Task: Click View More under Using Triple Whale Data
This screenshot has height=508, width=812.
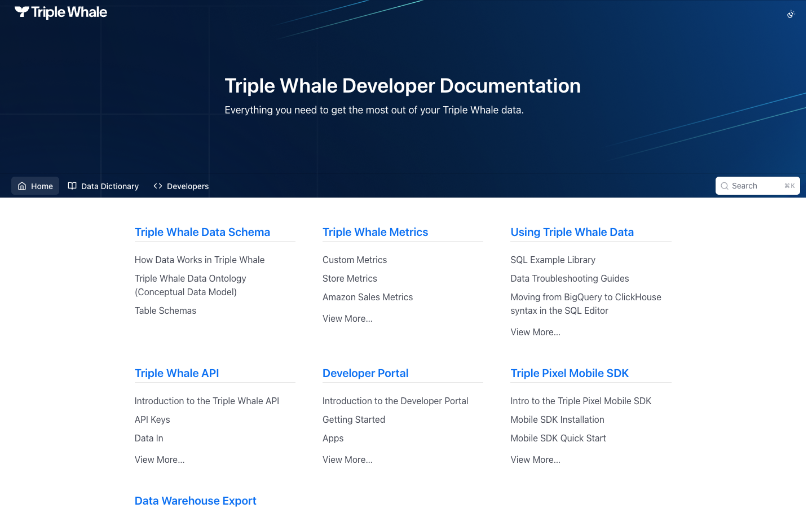Action: pyautogui.click(x=535, y=332)
